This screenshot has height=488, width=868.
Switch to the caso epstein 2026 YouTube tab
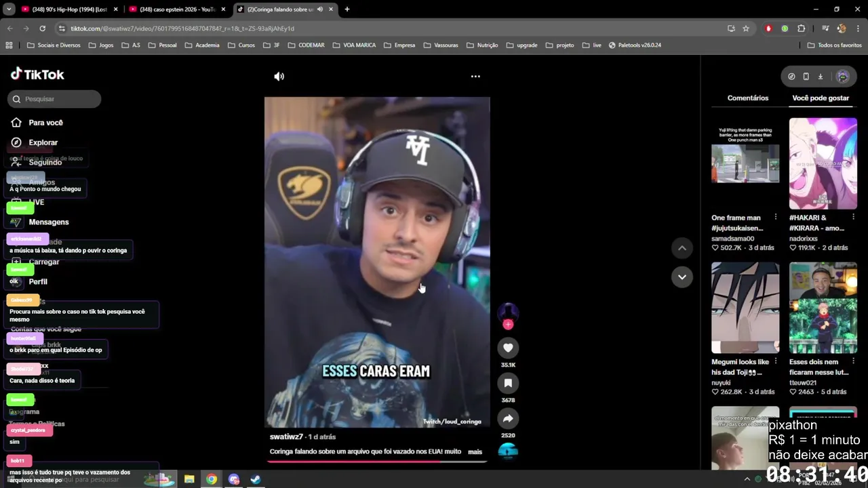pos(176,9)
